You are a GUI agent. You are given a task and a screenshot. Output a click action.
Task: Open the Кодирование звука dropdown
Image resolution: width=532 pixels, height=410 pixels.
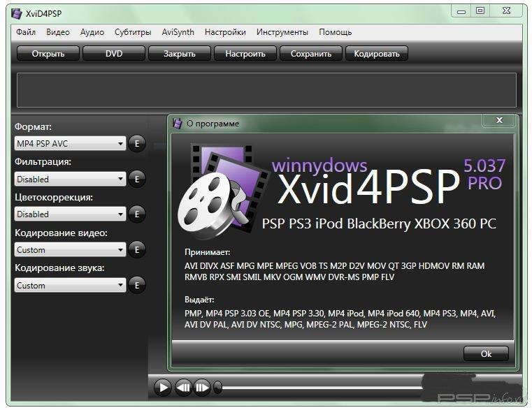pyautogui.click(x=70, y=286)
